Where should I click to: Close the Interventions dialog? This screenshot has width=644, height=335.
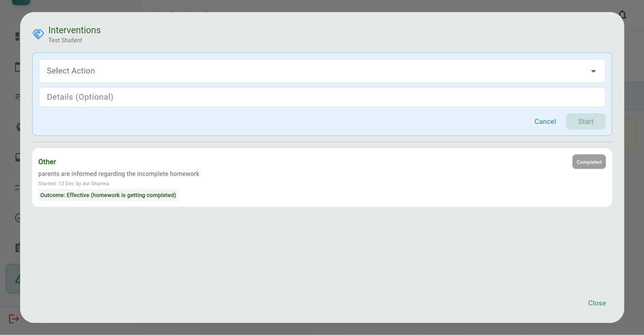(597, 303)
